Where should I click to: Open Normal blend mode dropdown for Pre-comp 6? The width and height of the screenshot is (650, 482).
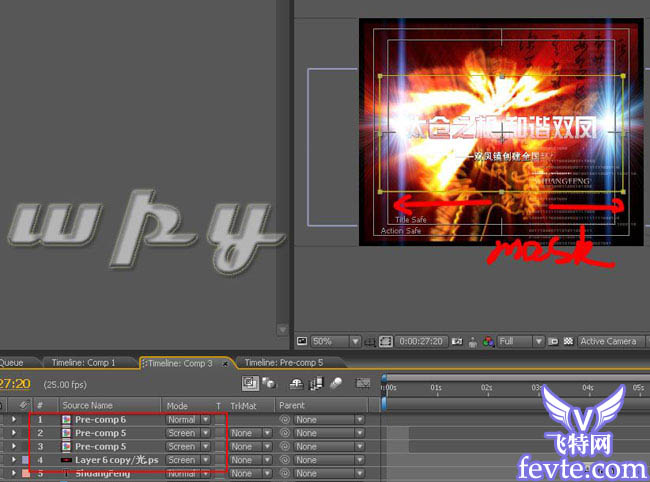click(x=188, y=419)
